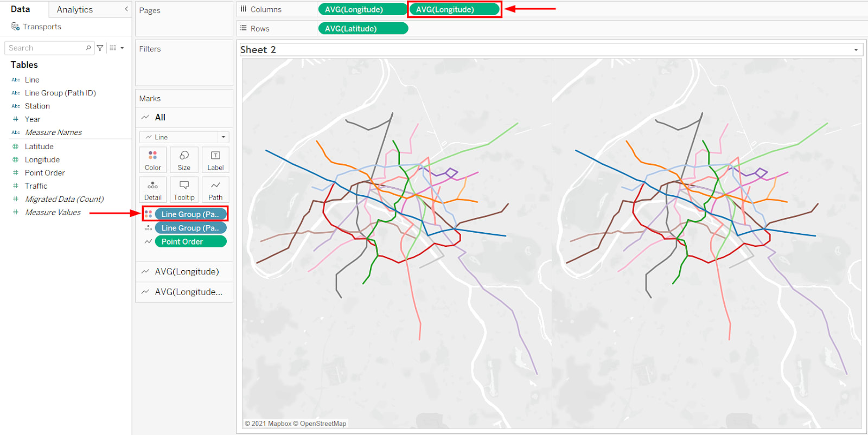Select the Point Order field in Tables
The height and width of the screenshot is (435, 868).
click(x=44, y=172)
